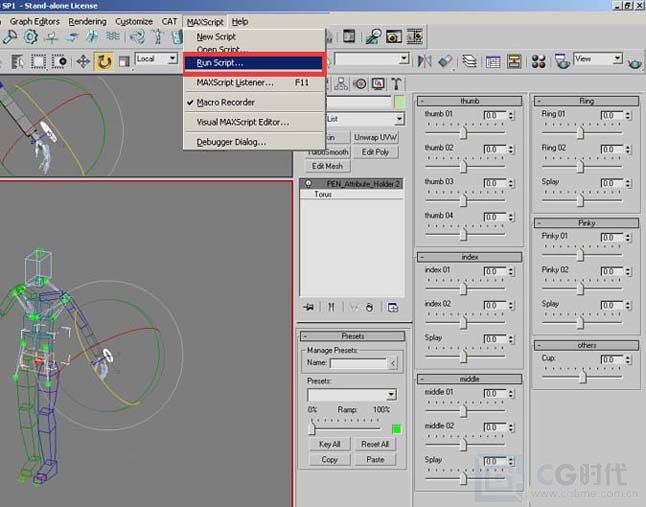
Task: Select the Scale tool icon
Action: click(124, 62)
